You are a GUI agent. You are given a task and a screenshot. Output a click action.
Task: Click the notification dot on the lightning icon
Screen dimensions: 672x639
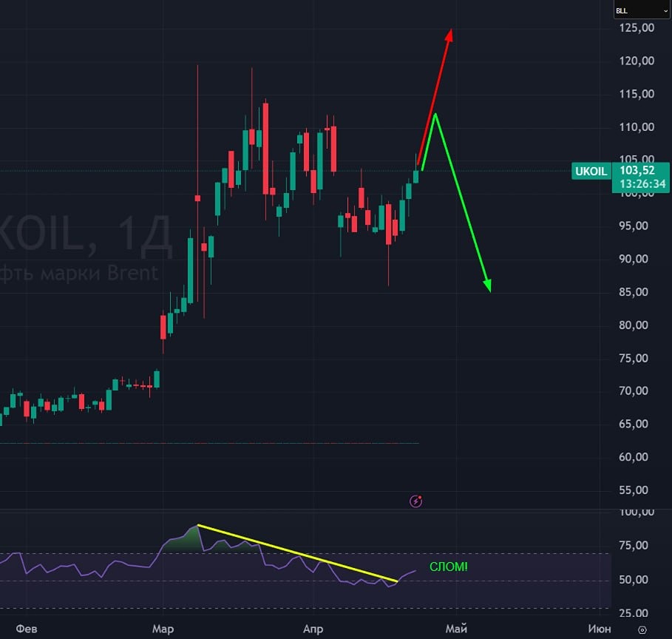click(x=421, y=496)
